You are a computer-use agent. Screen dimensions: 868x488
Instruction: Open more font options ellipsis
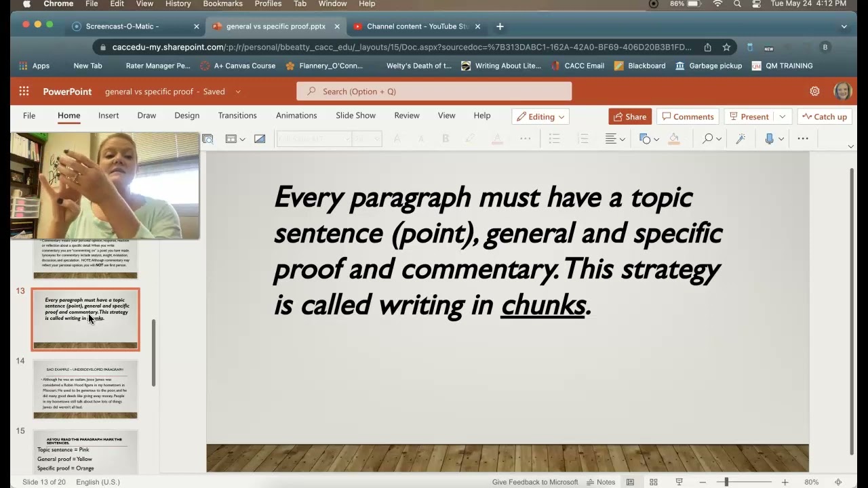pos(525,138)
